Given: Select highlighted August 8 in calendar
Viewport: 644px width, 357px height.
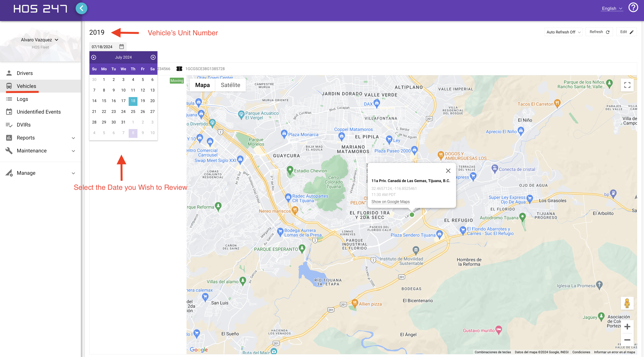Looking at the screenshot, I should click(x=133, y=133).
